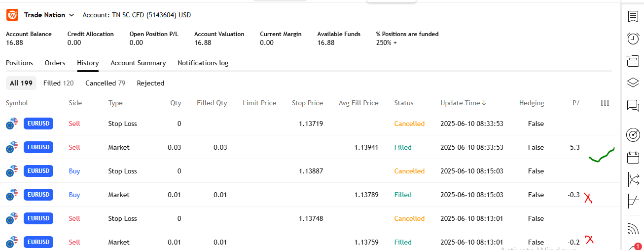
Task: Open the Notifications log tab
Action: (203, 63)
